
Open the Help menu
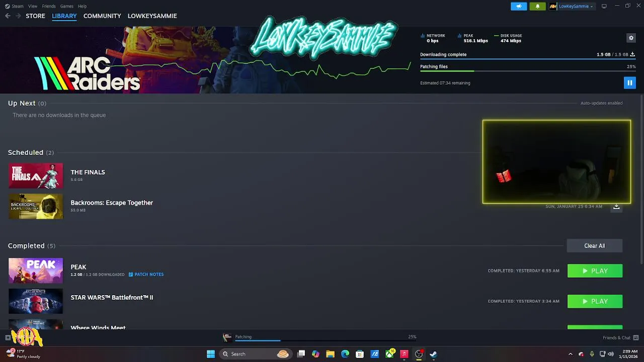pos(82,6)
